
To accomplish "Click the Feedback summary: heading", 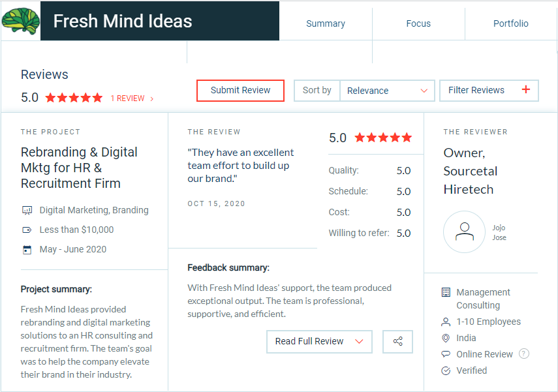I will [x=228, y=267].
